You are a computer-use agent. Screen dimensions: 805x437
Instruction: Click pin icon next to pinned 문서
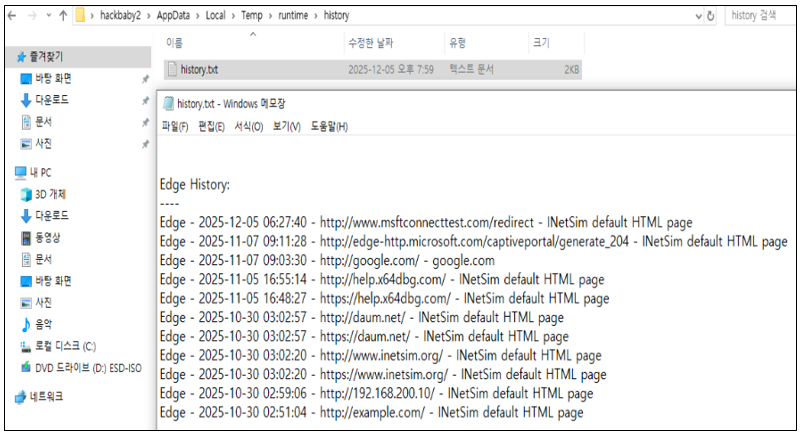(x=145, y=122)
